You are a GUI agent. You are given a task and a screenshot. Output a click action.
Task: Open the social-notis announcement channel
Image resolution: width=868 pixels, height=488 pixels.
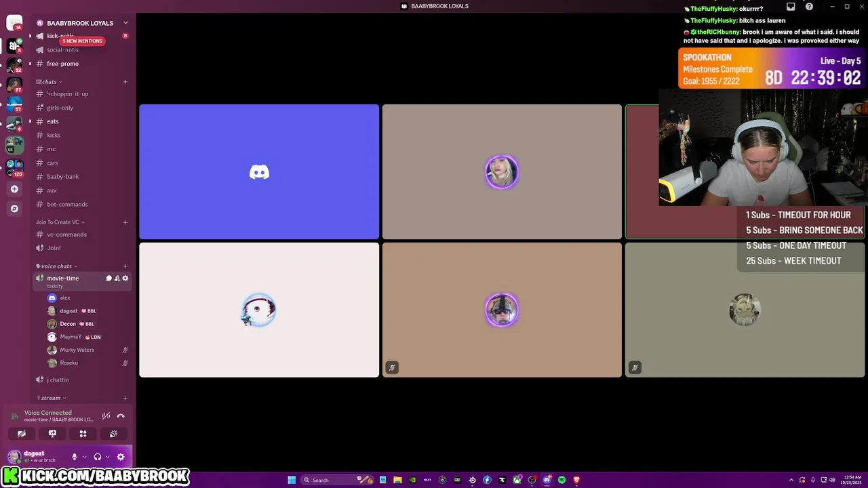pos(82,49)
